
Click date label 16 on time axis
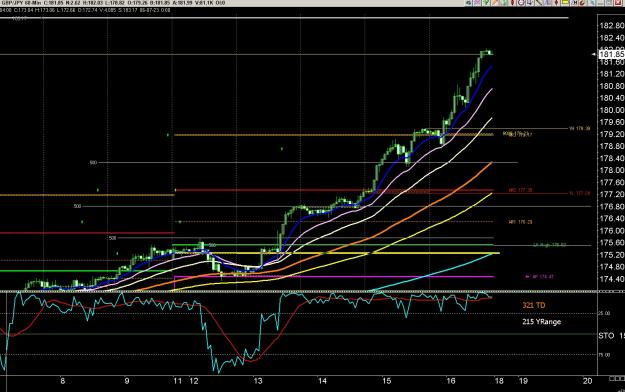click(x=451, y=381)
